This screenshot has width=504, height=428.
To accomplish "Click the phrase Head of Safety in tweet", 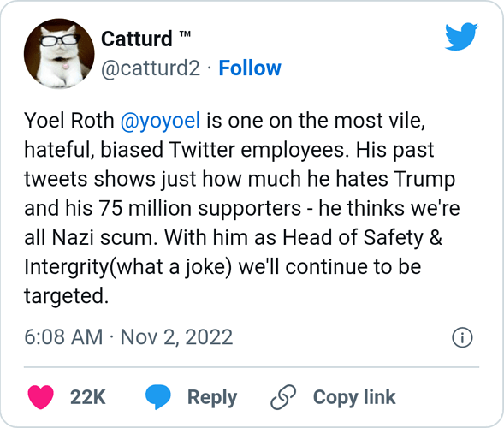I will pos(353,238).
